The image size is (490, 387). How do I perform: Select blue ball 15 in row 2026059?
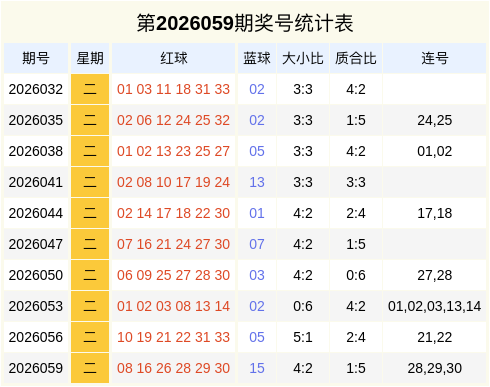click(257, 368)
